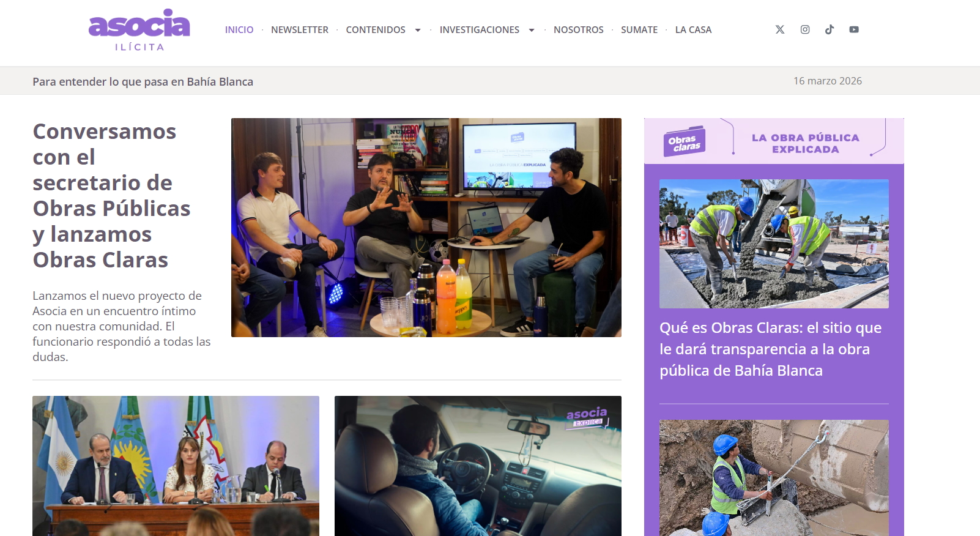This screenshot has width=980, height=536.
Task: Visit the La Casa page
Action: (x=693, y=30)
